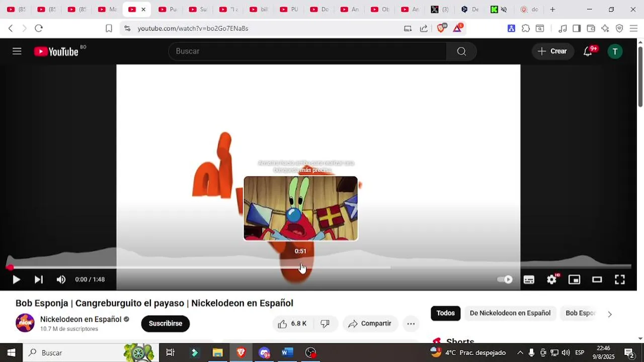The image size is (644, 362).
Task: Open the video settings gear
Action: [552, 280]
